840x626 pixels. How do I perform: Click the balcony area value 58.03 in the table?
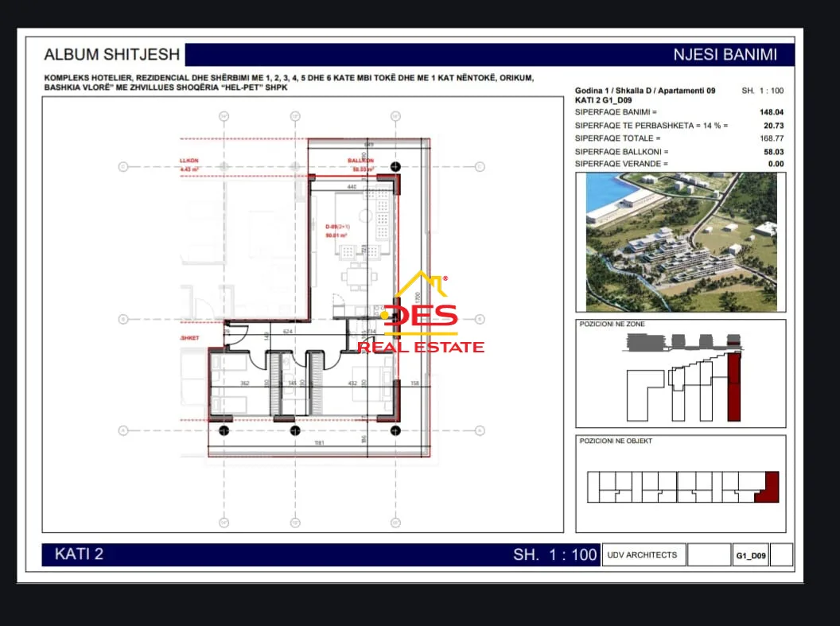(773, 152)
